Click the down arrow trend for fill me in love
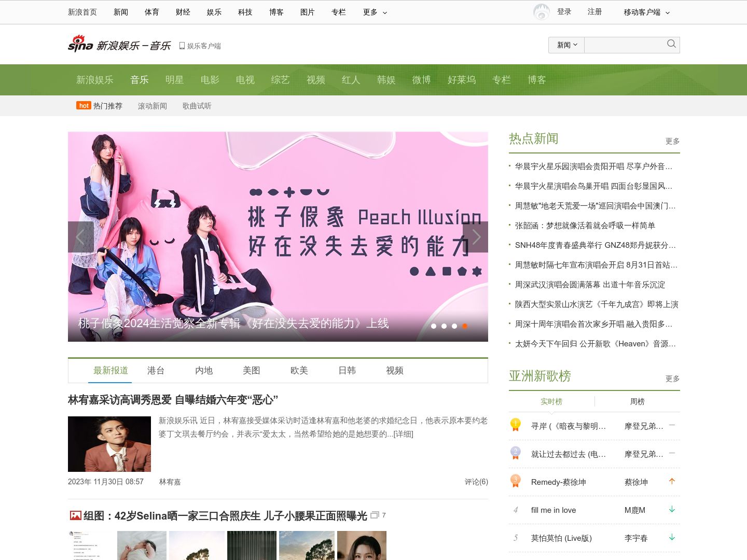 [x=672, y=509]
